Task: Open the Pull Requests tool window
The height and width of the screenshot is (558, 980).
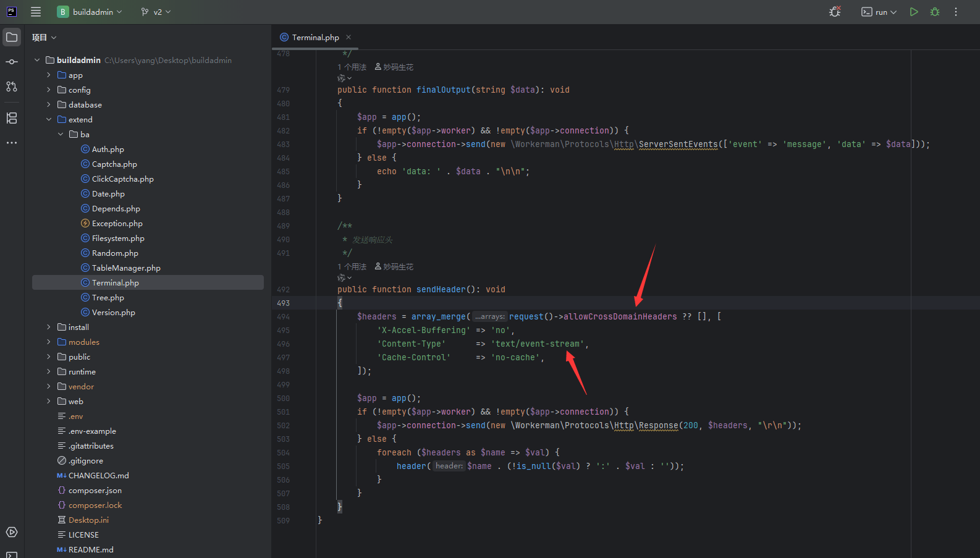Action: [12, 87]
